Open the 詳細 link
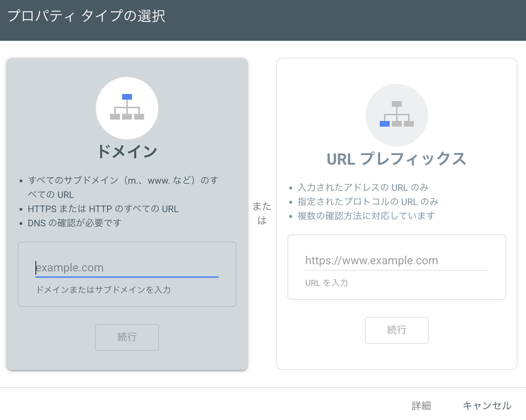The height and width of the screenshot is (420, 526). [421, 406]
